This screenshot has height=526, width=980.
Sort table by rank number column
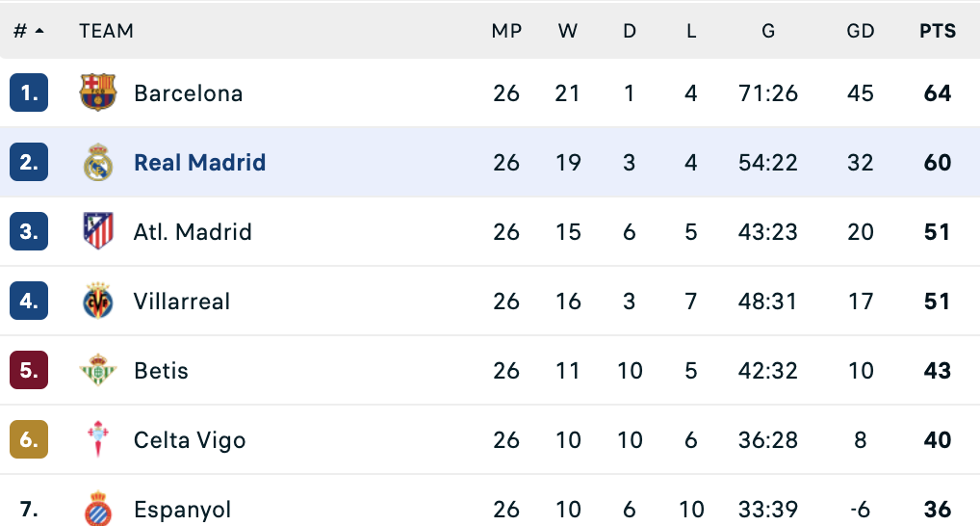[x=29, y=31]
